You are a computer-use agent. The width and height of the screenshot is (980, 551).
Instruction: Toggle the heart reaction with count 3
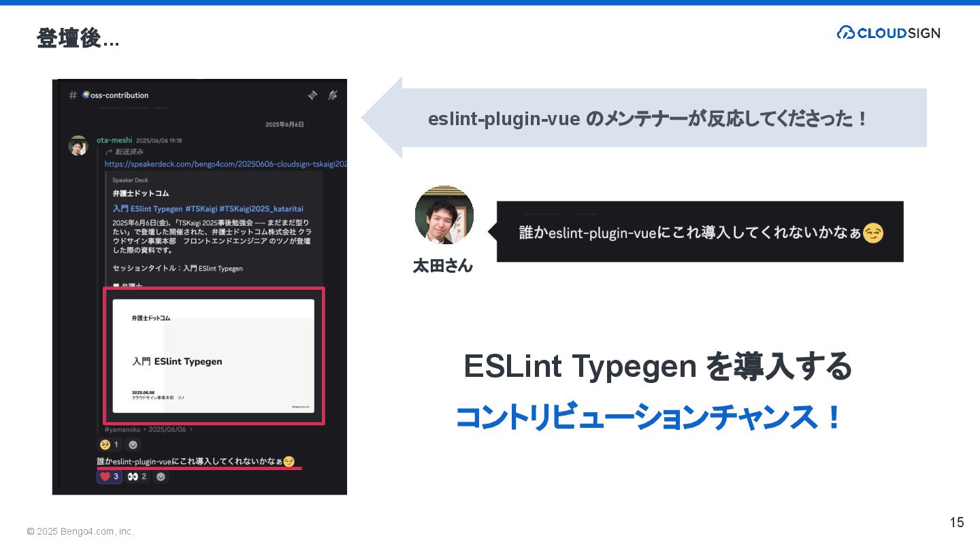pos(110,477)
